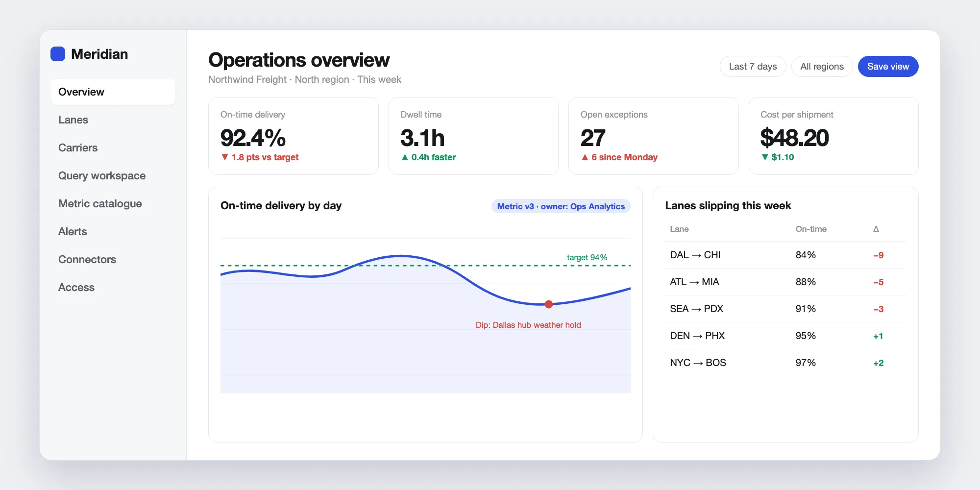Open the Last 7 days filter
The height and width of the screenshot is (490, 980).
click(x=753, y=66)
